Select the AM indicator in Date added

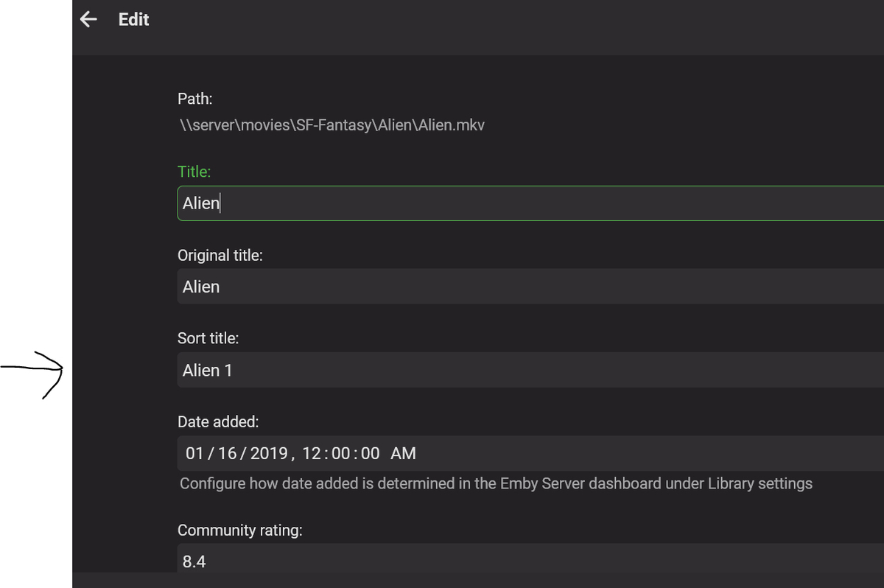click(404, 453)
